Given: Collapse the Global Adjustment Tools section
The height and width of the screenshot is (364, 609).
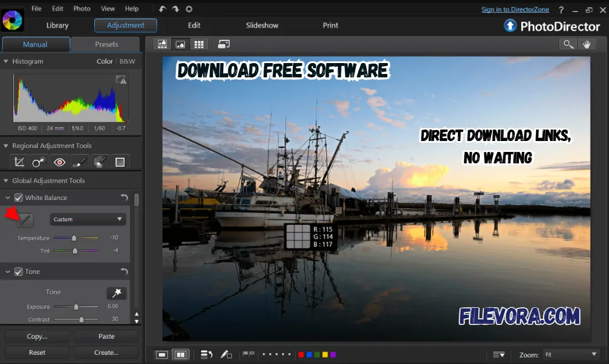Looking at the screenshot, I should [5, 180].
